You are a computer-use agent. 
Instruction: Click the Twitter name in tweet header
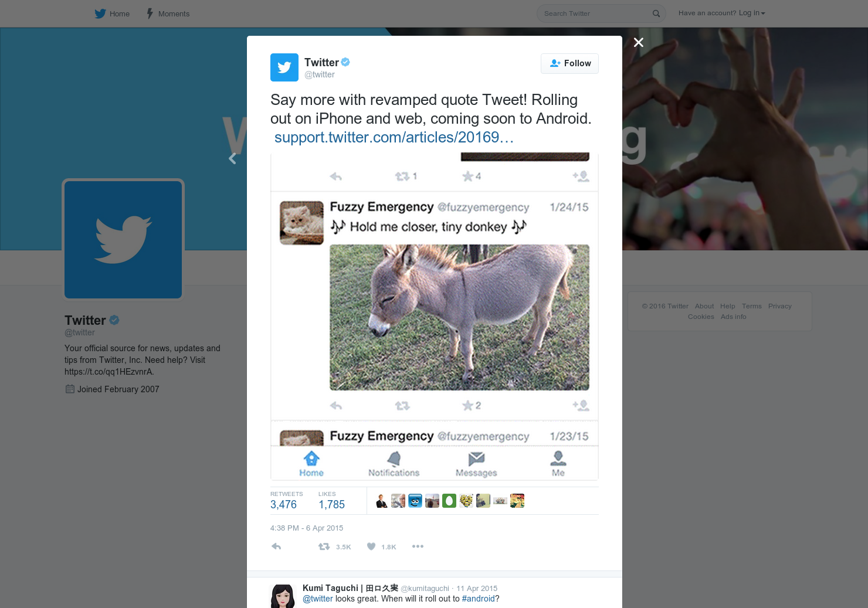pyautogui.click(x=321, y=62)
